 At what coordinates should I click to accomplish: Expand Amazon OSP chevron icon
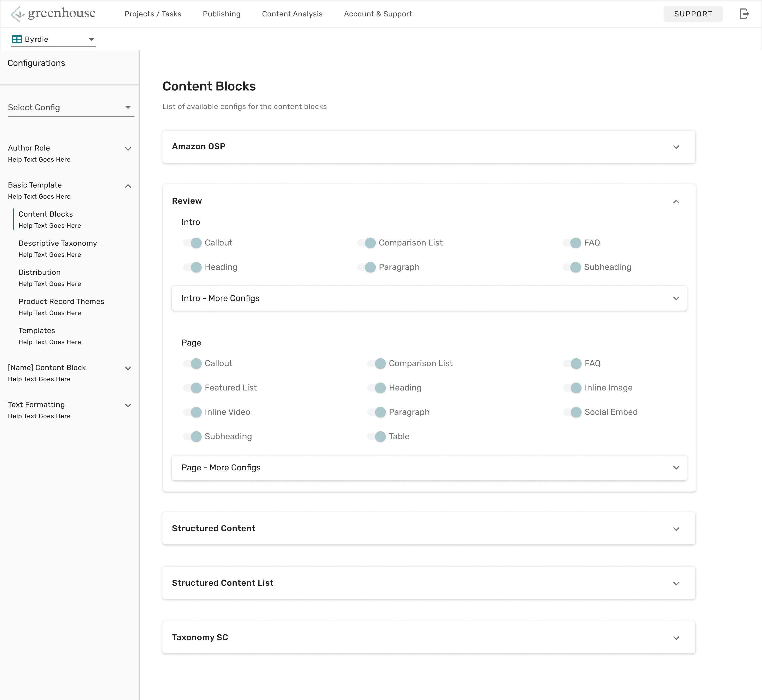[676, 147]
